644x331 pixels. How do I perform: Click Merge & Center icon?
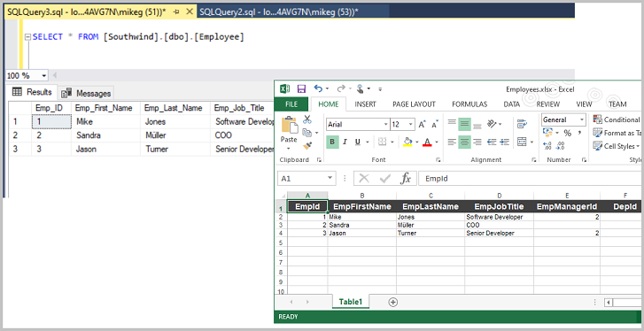click(522, 142)
